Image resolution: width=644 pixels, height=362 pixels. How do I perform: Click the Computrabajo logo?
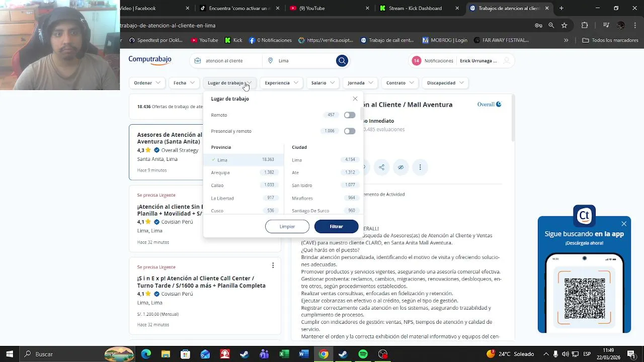(150, 60)
